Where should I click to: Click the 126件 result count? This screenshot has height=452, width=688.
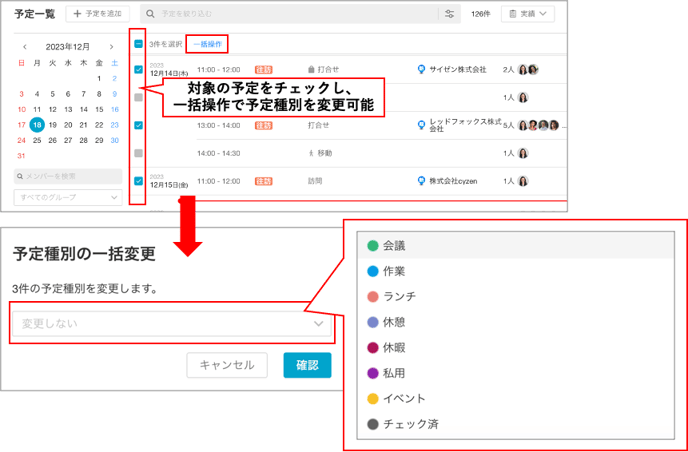pyautogui.click(x=480, y=14)
